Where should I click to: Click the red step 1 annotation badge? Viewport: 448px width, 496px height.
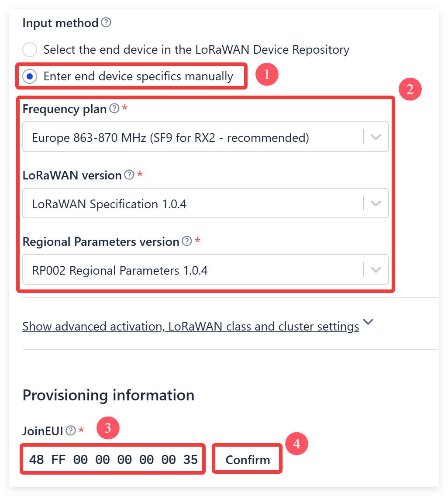pos(267,74)
